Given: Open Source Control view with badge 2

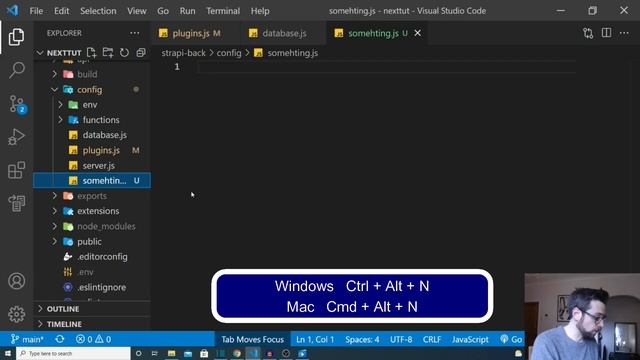Looking at the screenshot, I should click(x=17, y=104).
